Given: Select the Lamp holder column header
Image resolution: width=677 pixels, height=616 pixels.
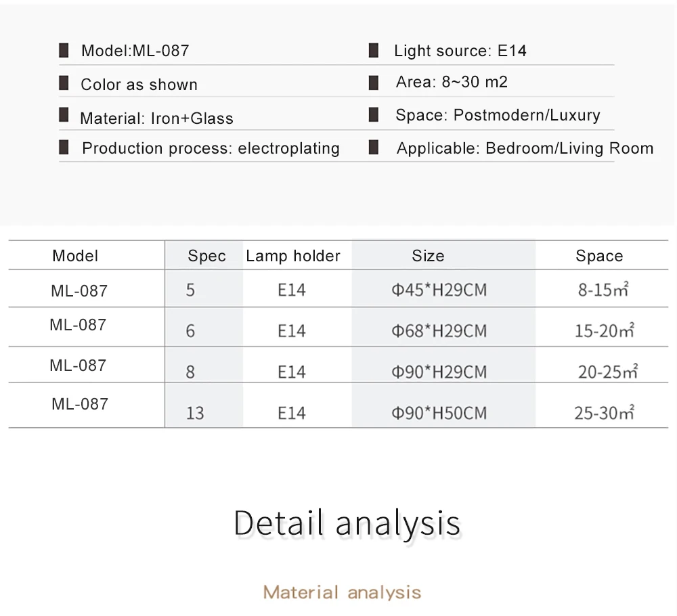Looking at the screenshot, I should 293,256.
